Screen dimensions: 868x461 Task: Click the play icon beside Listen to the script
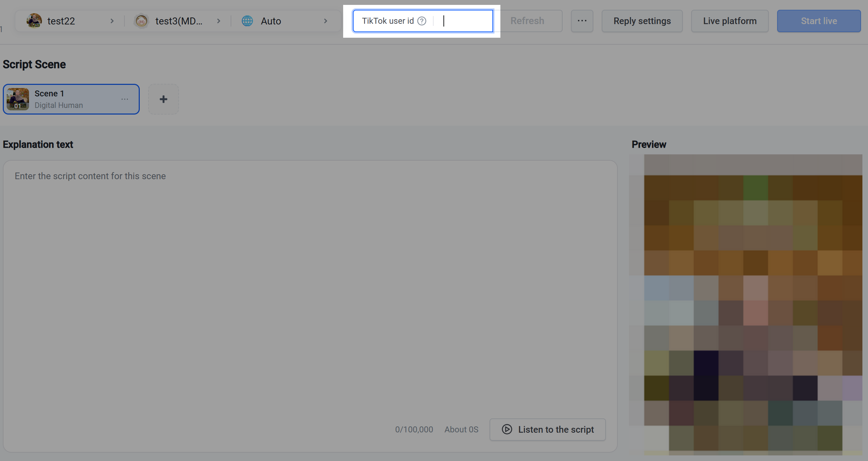click(507, 429)
